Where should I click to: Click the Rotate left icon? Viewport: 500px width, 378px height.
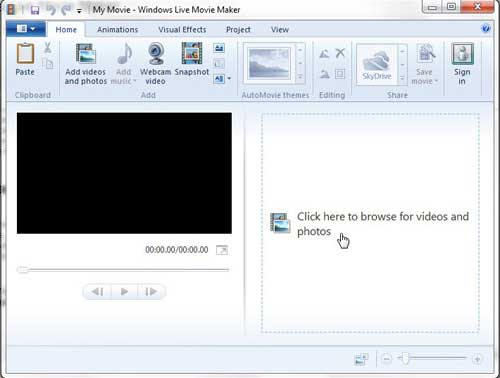[324, 53]
